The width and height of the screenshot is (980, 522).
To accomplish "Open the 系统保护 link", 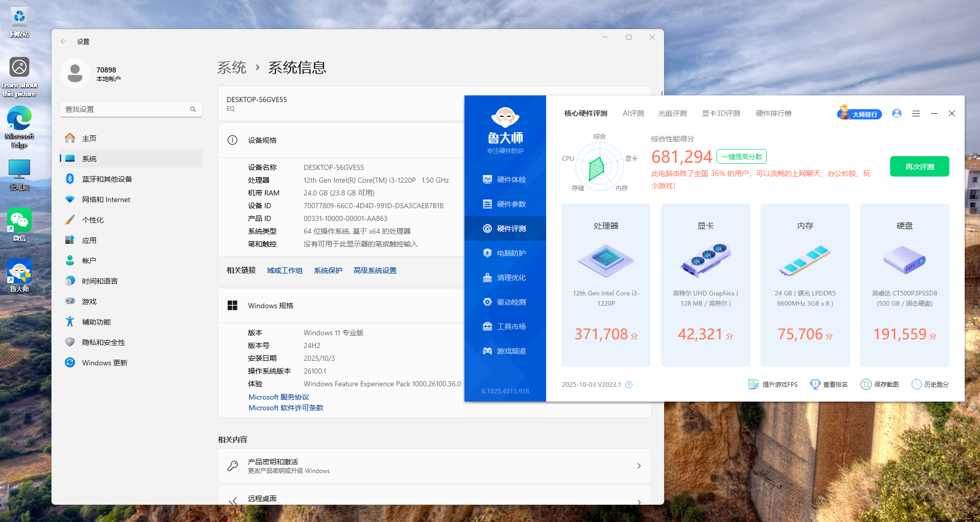I will coord(328,270).
